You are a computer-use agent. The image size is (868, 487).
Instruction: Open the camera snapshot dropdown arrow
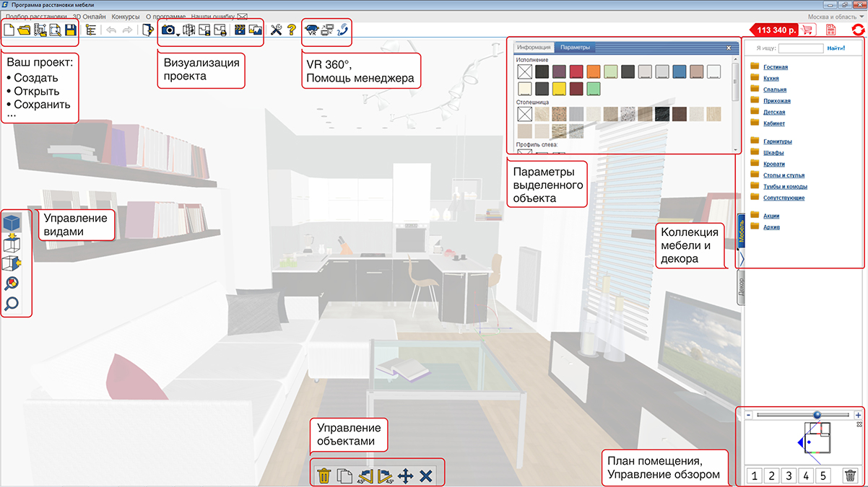click(x=178, y=34)
